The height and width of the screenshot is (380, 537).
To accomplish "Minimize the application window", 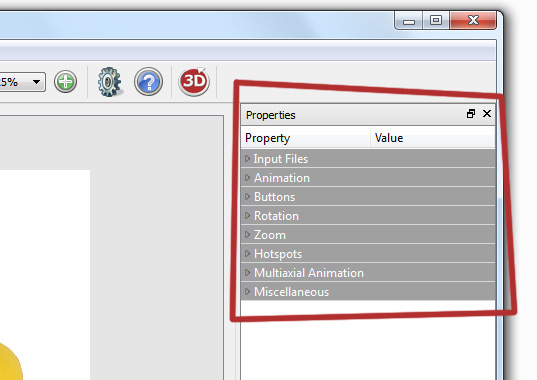I will click(409, 21).
